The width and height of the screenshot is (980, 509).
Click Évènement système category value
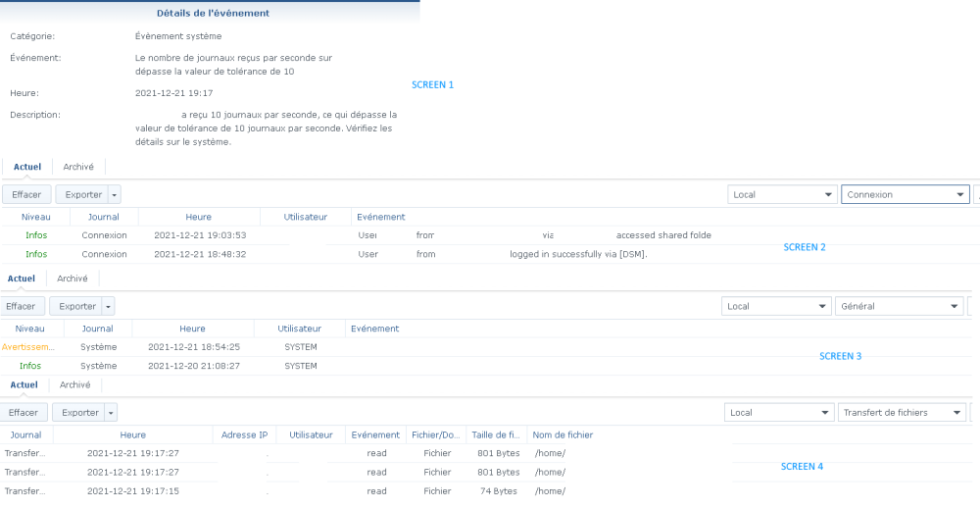tap(178, 37)
